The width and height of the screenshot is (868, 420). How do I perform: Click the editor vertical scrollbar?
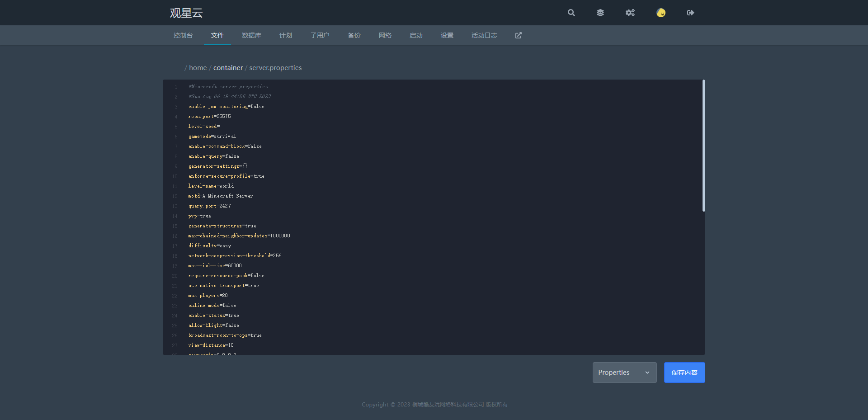pos(703,146)
